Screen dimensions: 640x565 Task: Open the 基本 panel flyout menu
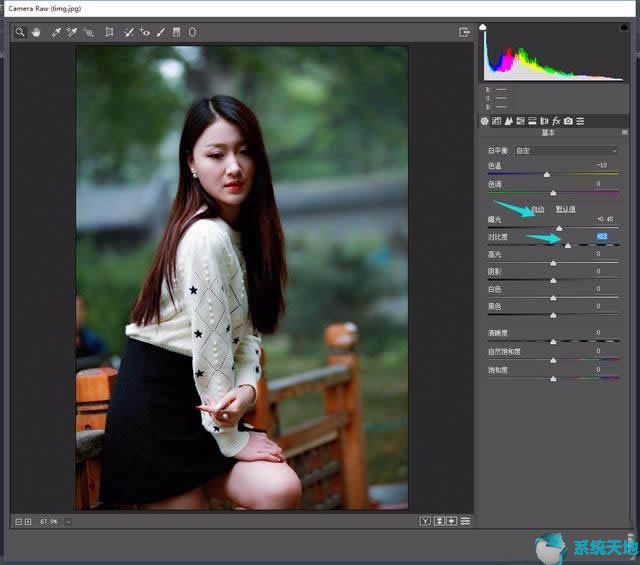(x=624, y=133)
